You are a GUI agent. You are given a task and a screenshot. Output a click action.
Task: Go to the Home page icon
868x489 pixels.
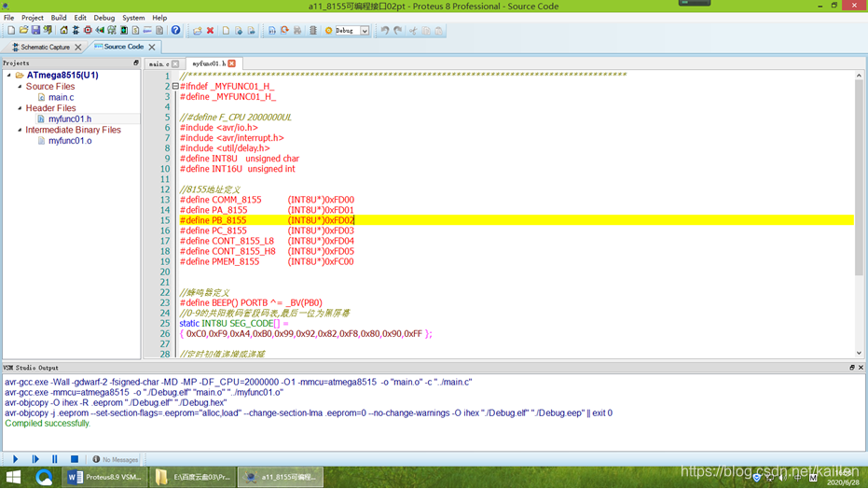63,31
